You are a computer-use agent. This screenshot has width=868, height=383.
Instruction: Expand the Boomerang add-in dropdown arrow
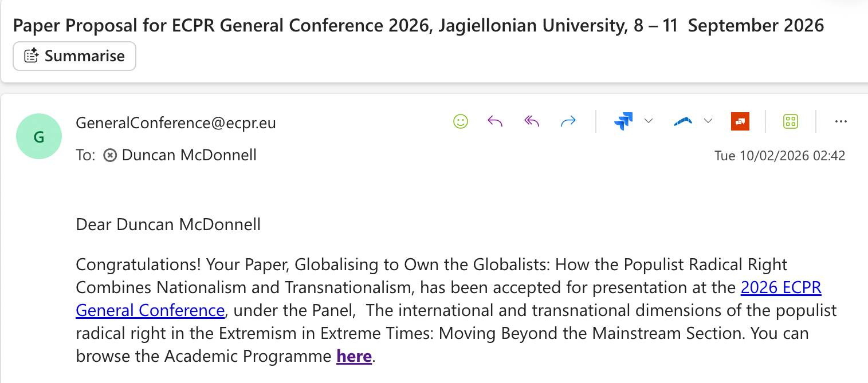click(708, 121)
